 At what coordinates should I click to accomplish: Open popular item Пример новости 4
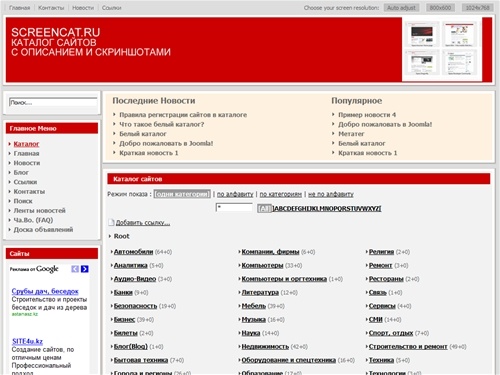coord(367,115)
